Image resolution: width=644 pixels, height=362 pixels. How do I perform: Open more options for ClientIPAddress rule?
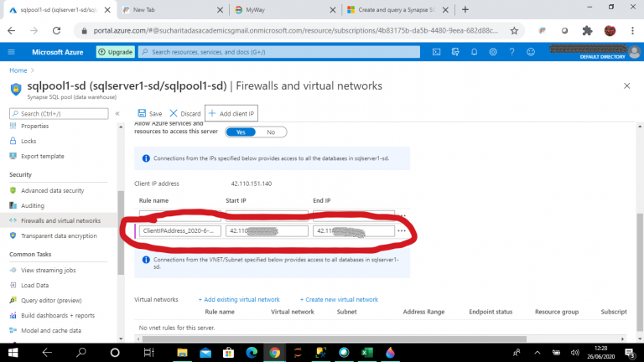point(402,231)
